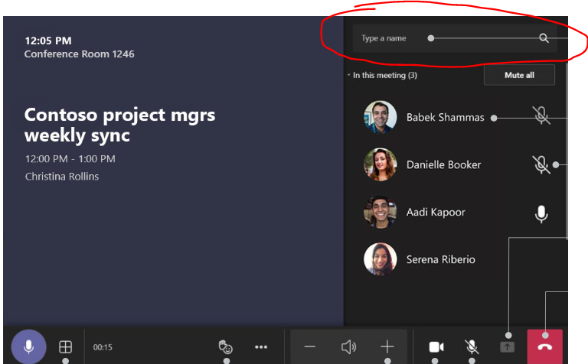Click the Type a name search field
This screenshot has width=588, height=364.
point(455,38)
